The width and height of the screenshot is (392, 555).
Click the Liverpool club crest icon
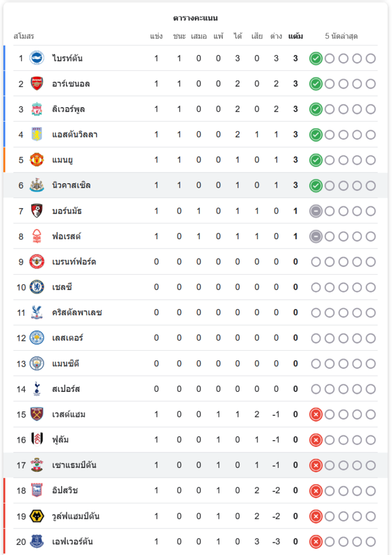pos(37,109)
